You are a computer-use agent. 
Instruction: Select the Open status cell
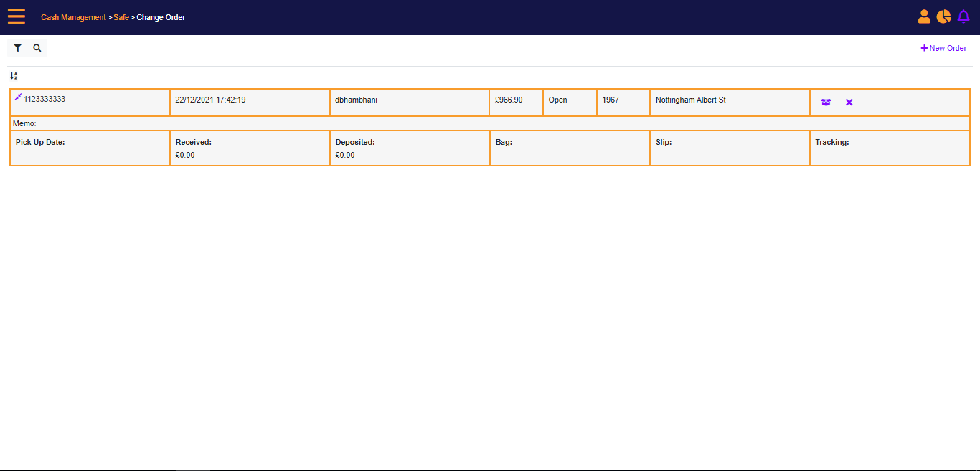tap(570, 103)
